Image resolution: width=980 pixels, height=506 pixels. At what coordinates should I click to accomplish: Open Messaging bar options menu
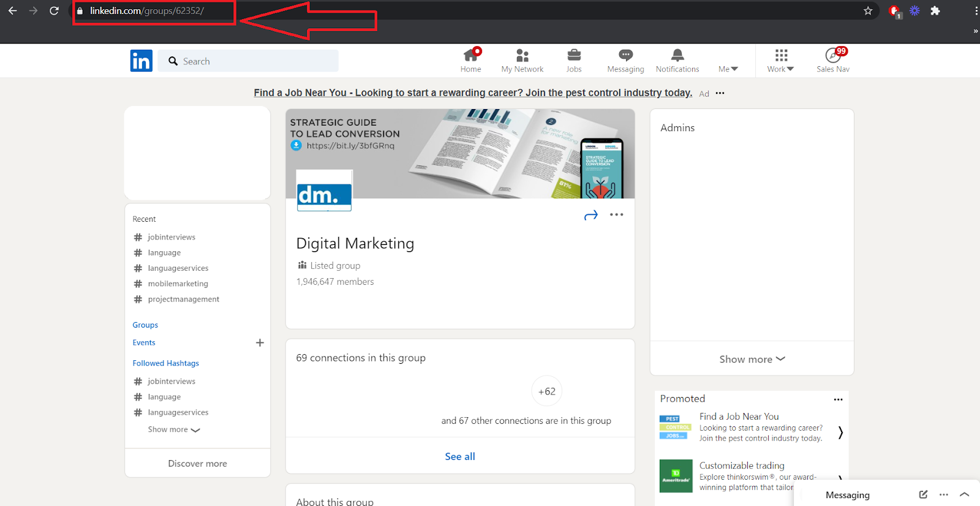point(944,494)
